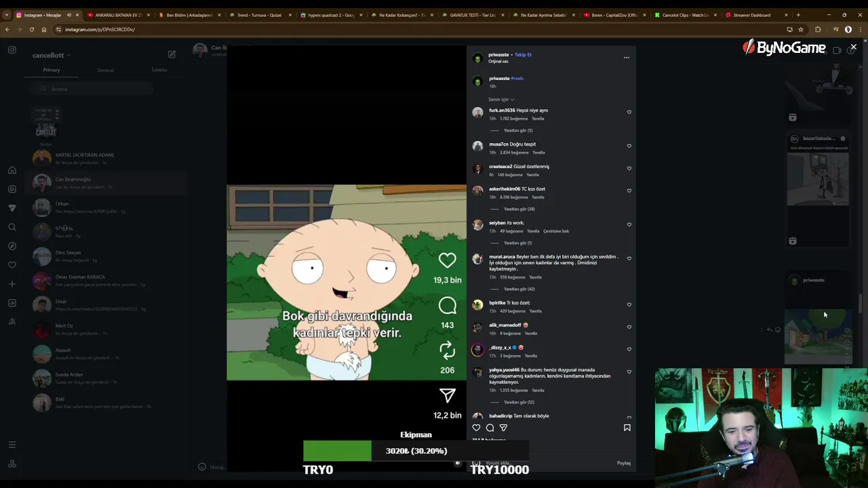Share the reel with the paper-plane icon
Image resolution: width=868 pixels, height=488 pixels.
point(447,396)
